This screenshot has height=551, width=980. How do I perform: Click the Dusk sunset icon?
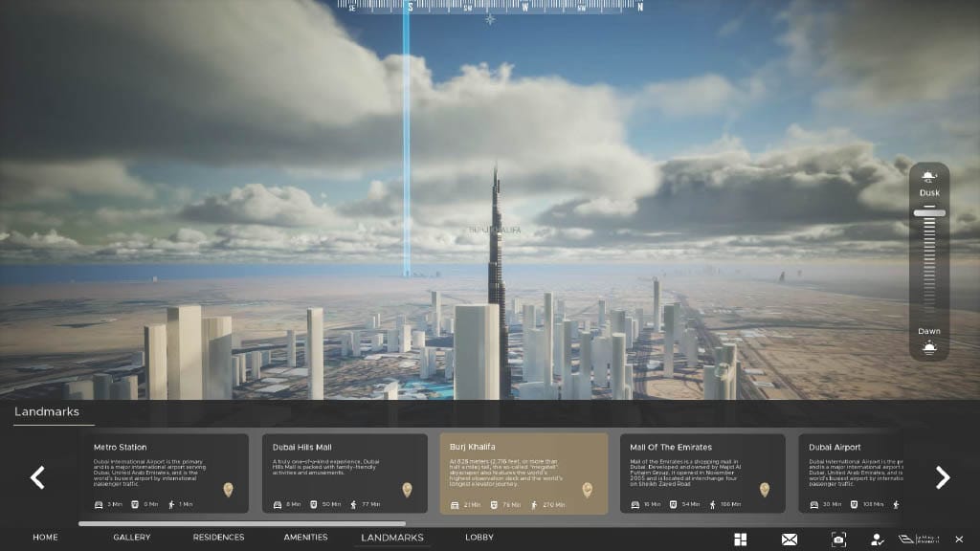[928, 177]
